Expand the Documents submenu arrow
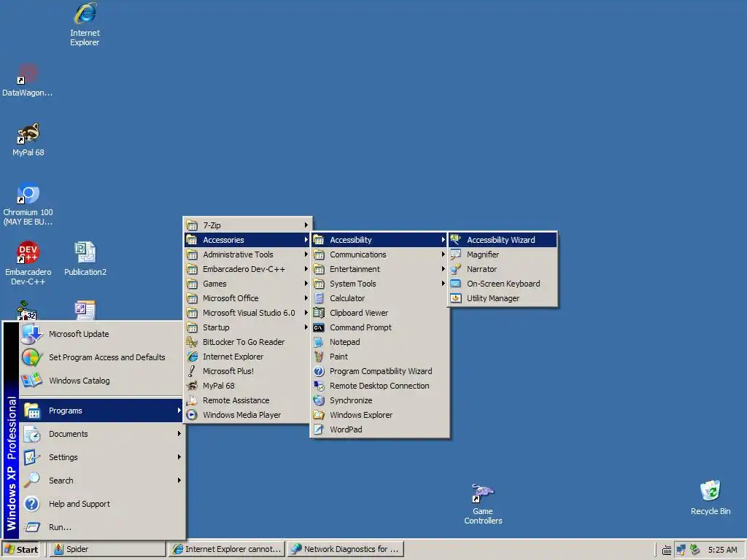Image resolution: width=747 pixels, height=560 pixels. click(179, 434)
